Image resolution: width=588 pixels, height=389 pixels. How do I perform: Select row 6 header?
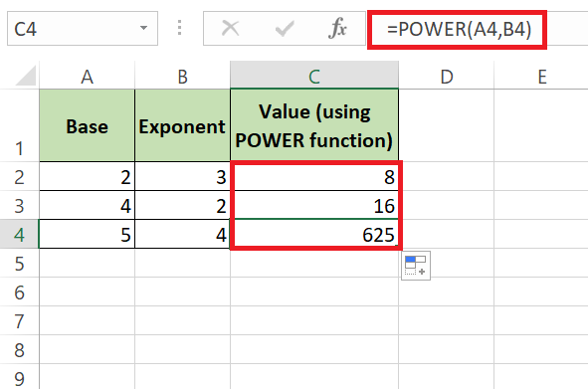click(20, 292)
